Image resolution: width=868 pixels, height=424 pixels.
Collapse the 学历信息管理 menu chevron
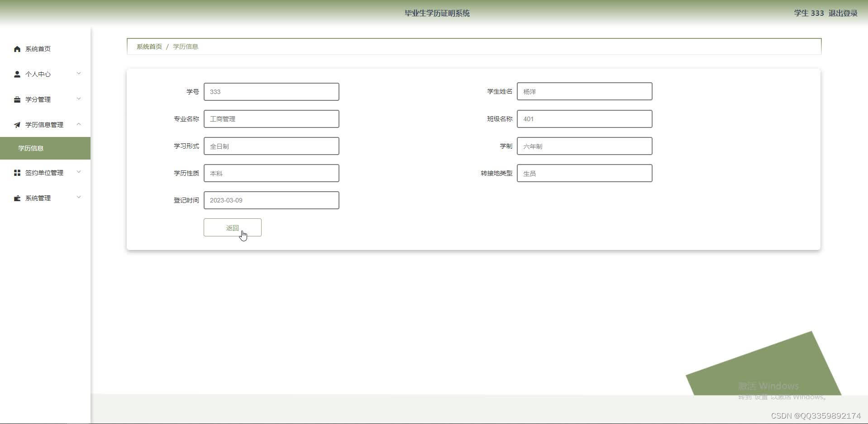tap(79, 124)
